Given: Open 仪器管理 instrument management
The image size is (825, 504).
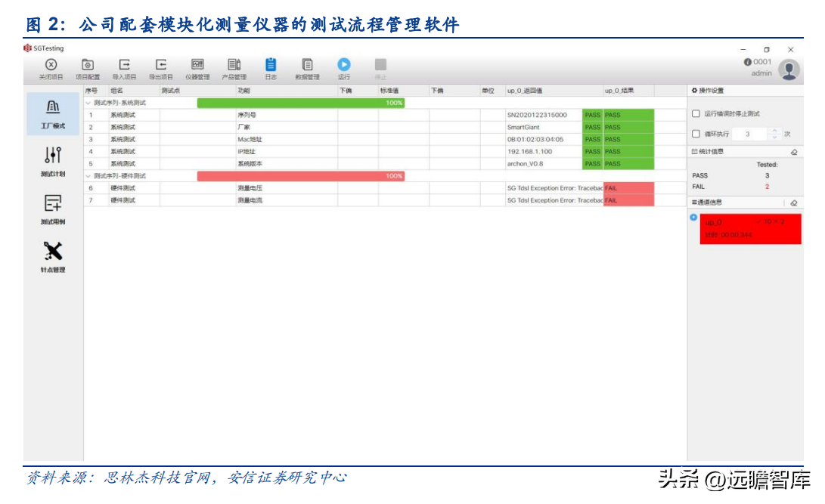Looking at the screenshot, I should pyautogui.click(x=197, y=66).
